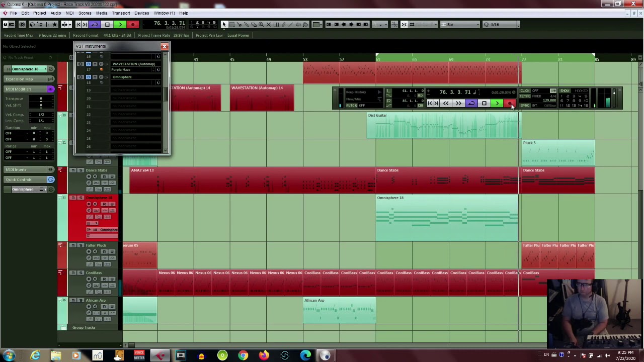644x362 pixels.
Task: Toggle Snap on/off button in toolbar
Action: click(404, 24)
